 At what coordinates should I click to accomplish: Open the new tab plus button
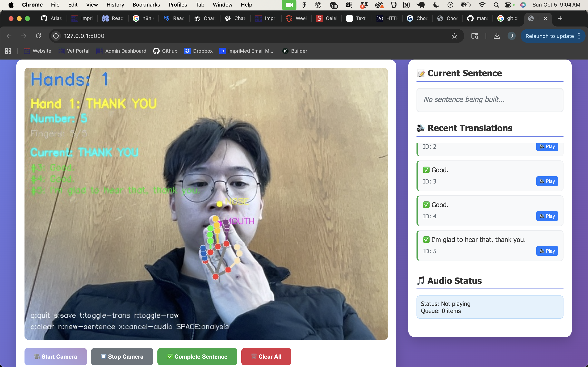(560, 18)
